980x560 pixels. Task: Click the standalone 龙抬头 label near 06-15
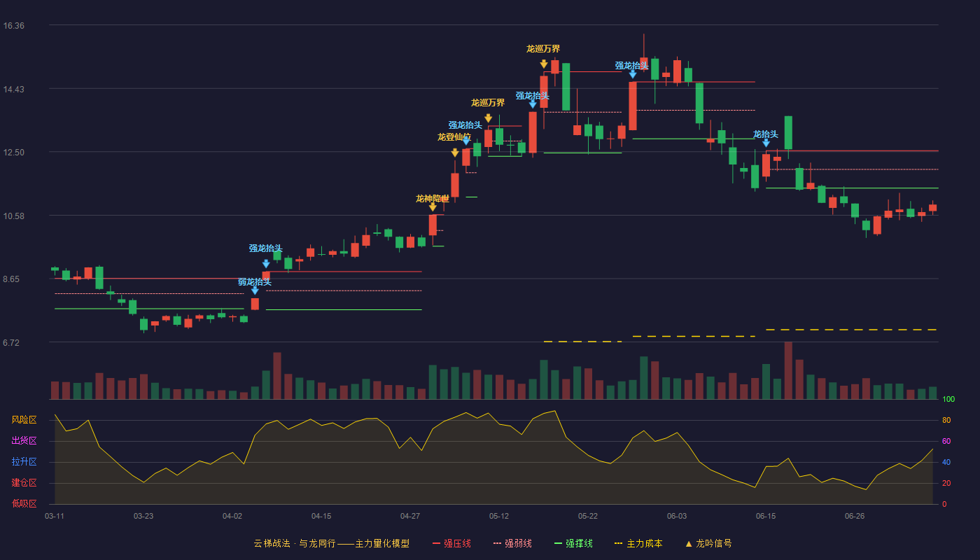pyautogui.click(x=766, y=134)
